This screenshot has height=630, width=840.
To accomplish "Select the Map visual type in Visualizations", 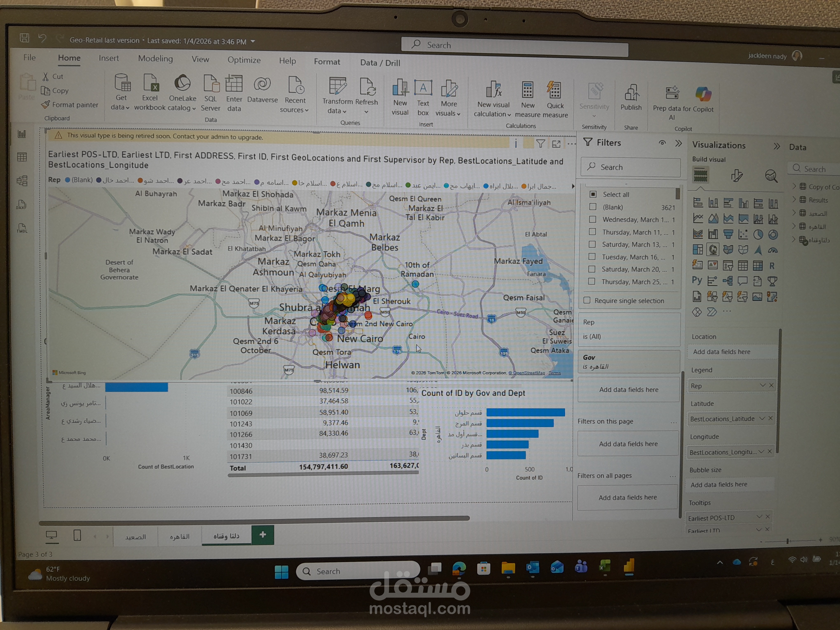I will coord(713,250).
